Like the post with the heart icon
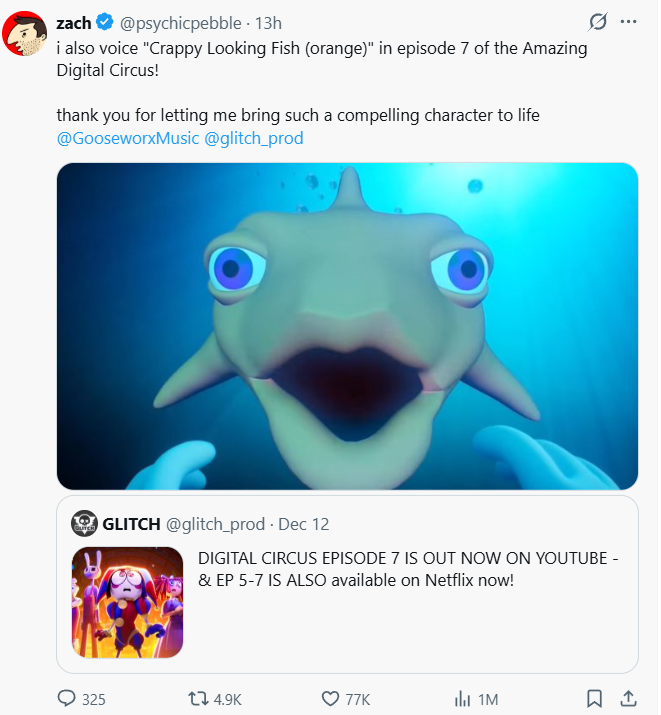Image resolution: width=661 pixels, height=715 pixels. coord(330,698)
